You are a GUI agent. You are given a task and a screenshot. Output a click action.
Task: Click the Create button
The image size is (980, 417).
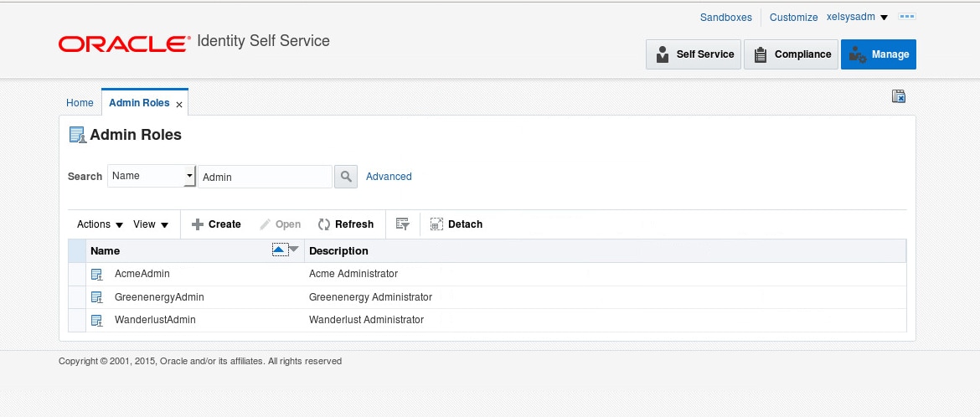tap(216, 224)
